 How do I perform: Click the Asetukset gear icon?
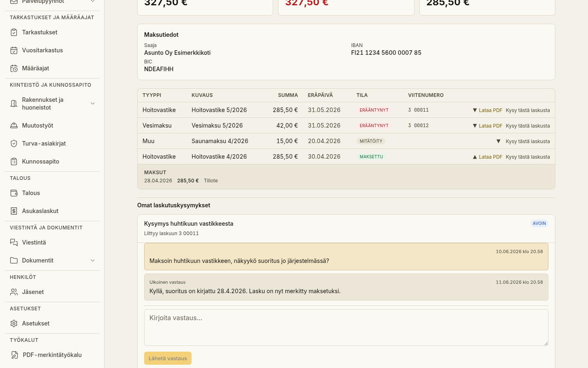[14, 323]
